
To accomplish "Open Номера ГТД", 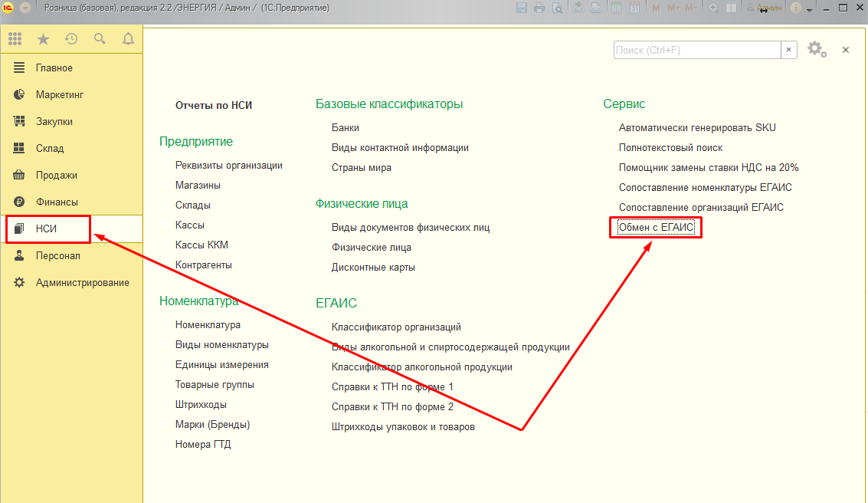I will coord(203,444).
